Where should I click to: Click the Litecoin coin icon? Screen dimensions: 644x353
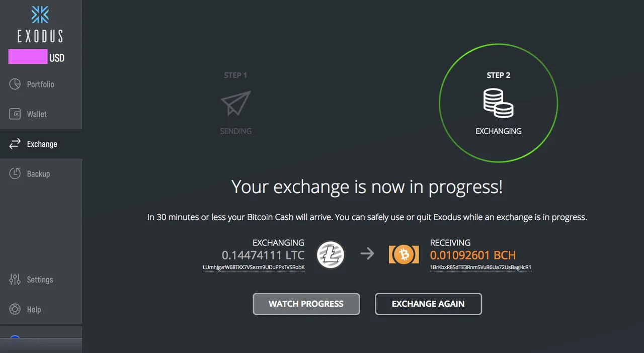[331, 255]
